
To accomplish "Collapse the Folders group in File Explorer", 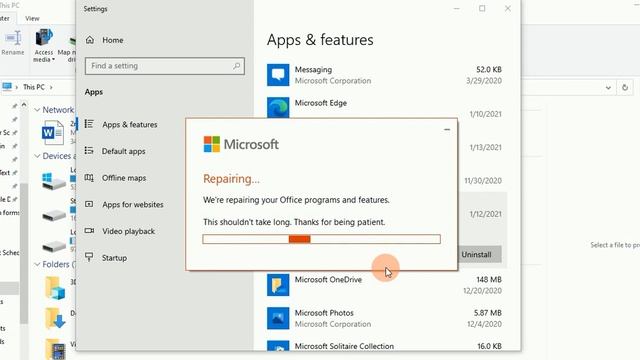I will pos(37,264).
